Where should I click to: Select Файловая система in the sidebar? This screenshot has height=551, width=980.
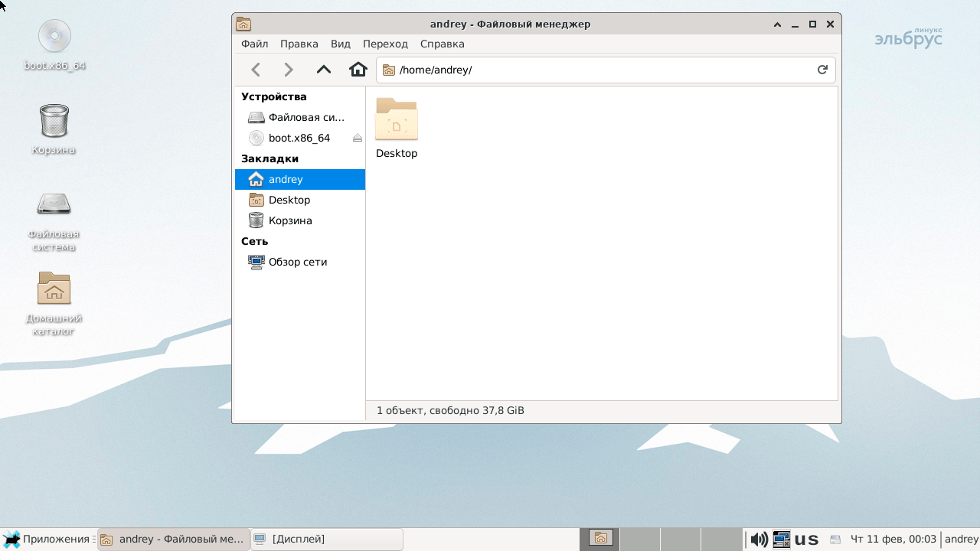[x=300, y=117]
